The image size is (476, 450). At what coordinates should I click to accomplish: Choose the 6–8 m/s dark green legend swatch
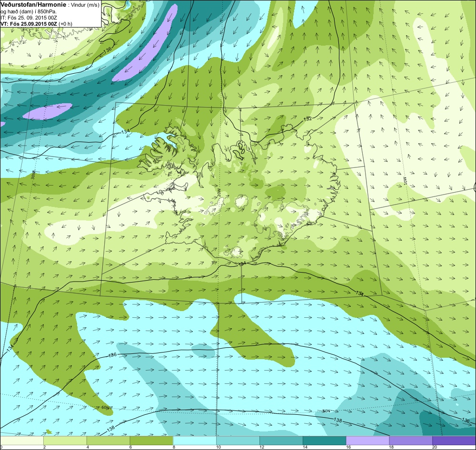coord(151,440)
